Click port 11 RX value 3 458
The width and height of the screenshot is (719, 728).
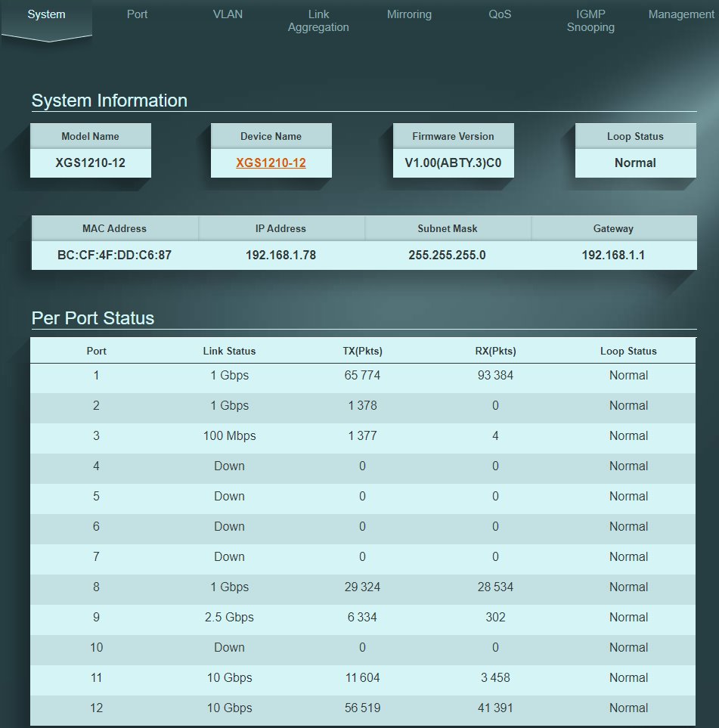tap(495, 677)
